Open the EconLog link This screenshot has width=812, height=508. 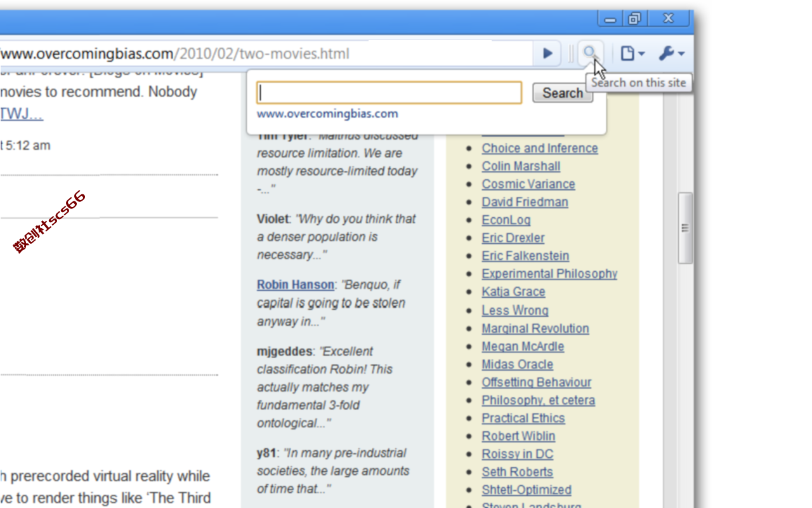coord(506,220)
